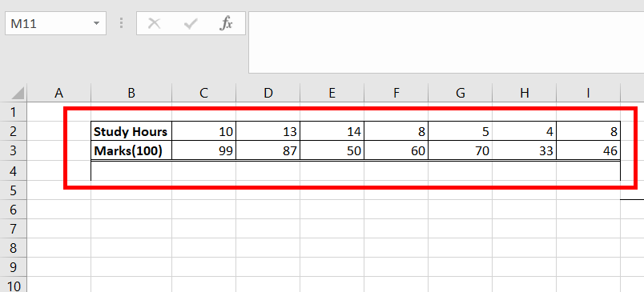
Task: Select column A header
Action: [x=58, y=93]
